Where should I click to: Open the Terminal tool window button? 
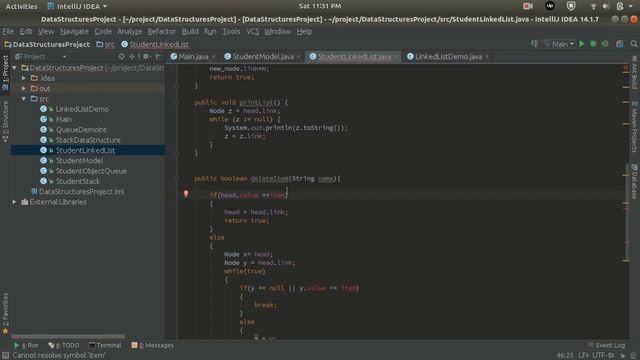[x=105, y=345]
